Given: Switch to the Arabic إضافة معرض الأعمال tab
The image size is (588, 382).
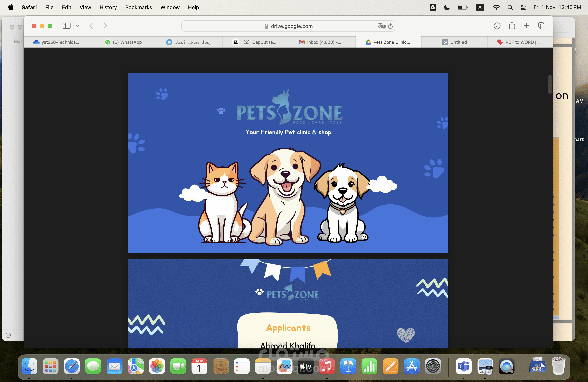Looking at the screenshot, I should [x=189, y=42].
